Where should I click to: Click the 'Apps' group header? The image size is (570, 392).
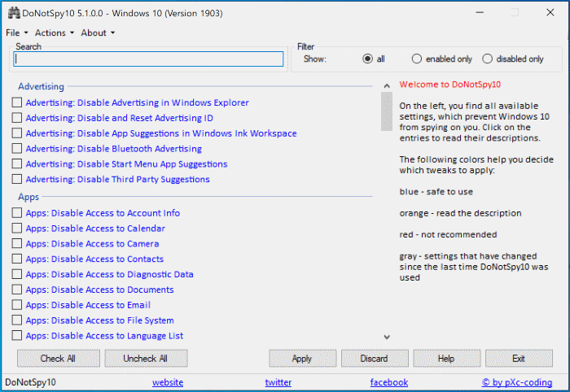tap(28, 197)
